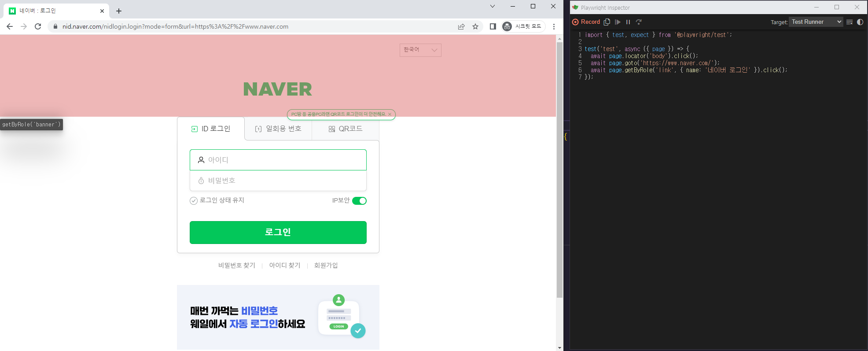Screen dimensions: 868x351
Task: Click the NAVER logo
Action: tap(278, 89)
